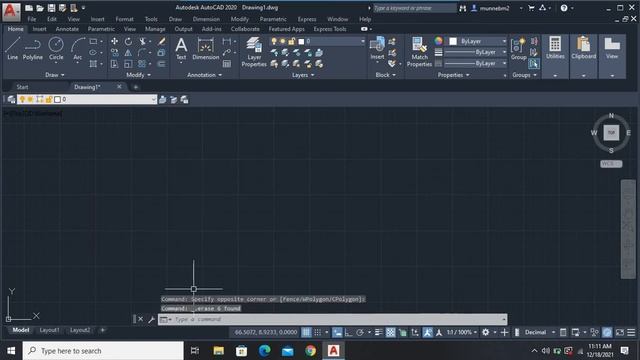Insert a table from Annotation panel
Image resolution: width=640 pixels, height=360 pixels.
[x=227, y=64]
